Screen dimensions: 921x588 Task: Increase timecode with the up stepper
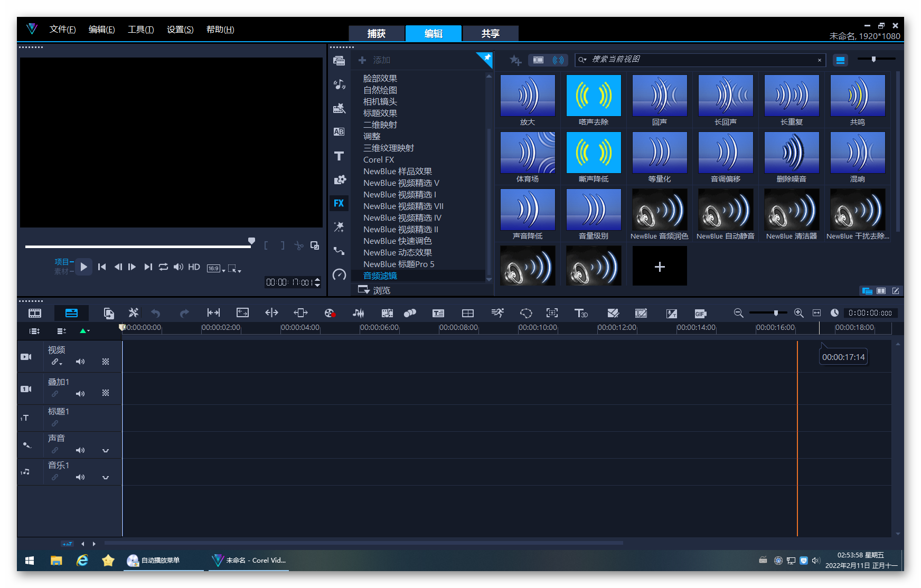(317, 280)
